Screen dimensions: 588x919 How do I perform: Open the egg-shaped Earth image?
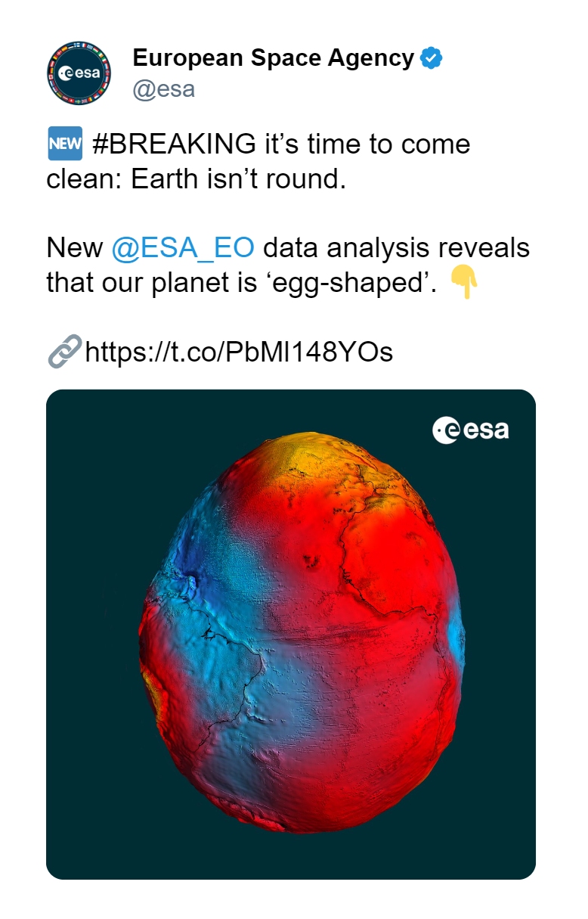(x=291, y=634)
